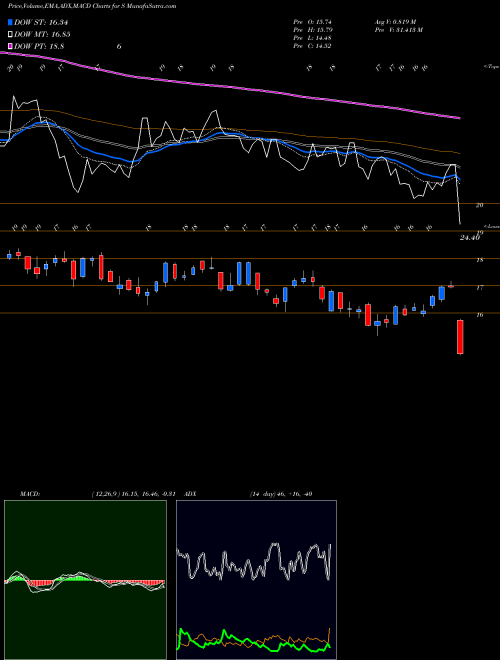This screenshot has width=500, height=660.
Task: Click the chart title mentioning MunafaSutra.com
Action: coord(92,6)
